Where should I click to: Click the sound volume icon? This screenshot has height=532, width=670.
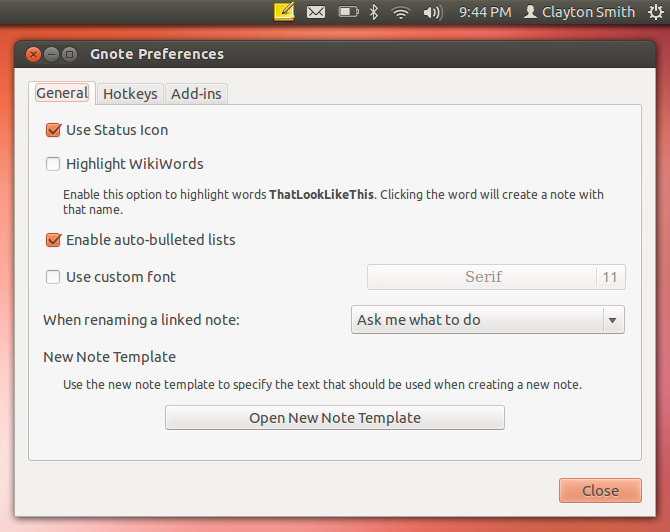pos(432,12)
